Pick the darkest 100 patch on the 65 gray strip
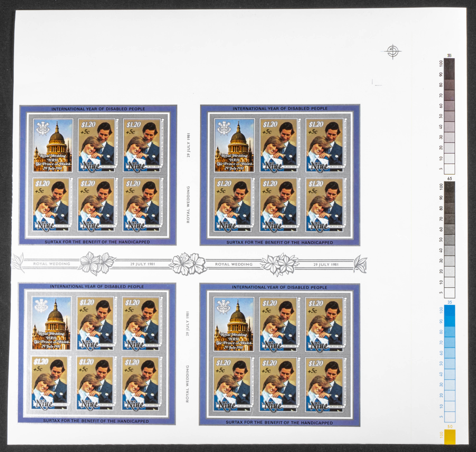This screenshot has width=476, height=452. tap(449, 187)
